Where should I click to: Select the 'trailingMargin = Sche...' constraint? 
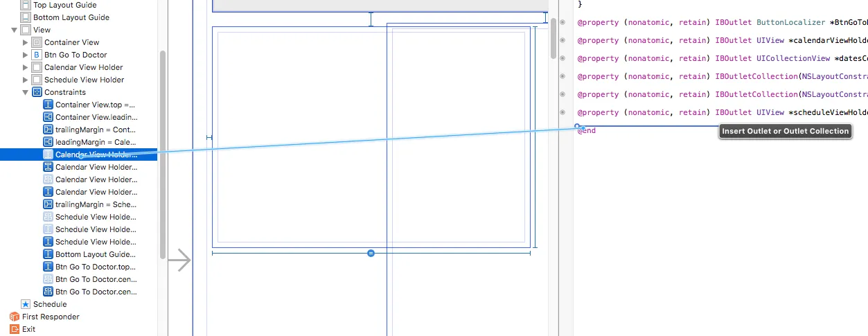(96, 204)
